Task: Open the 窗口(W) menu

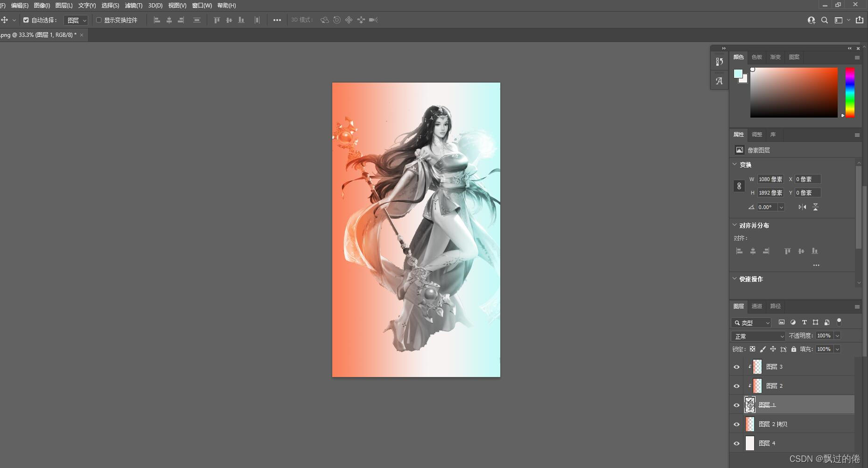Action: pos(202,6)
